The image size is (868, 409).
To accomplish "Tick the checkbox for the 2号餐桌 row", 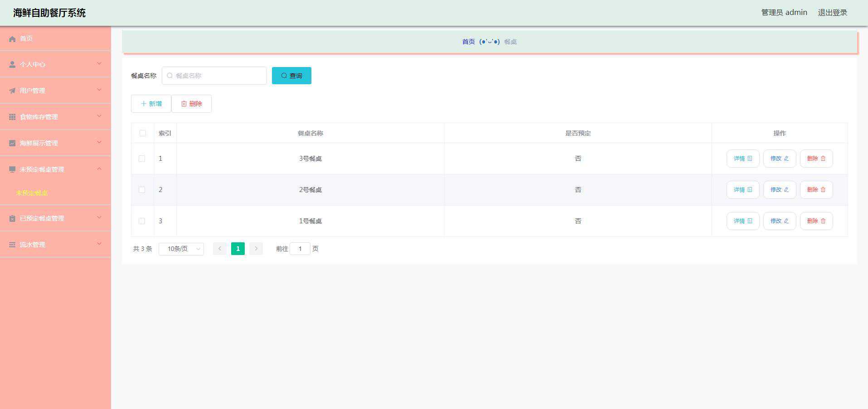I will click(142, 190).
